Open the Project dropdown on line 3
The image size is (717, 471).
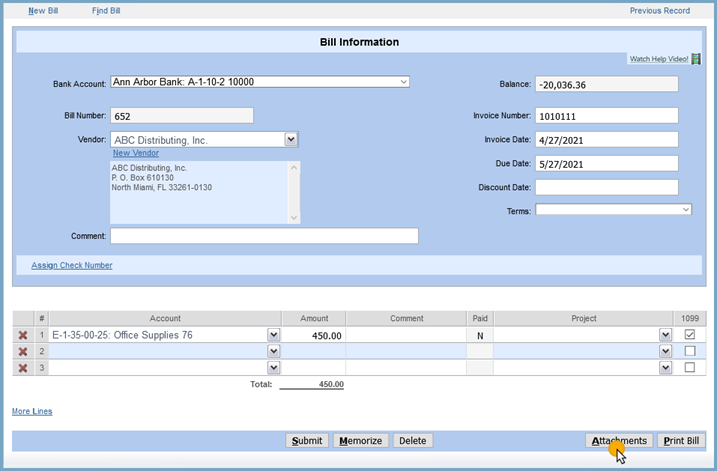click(x=665, y=368)
